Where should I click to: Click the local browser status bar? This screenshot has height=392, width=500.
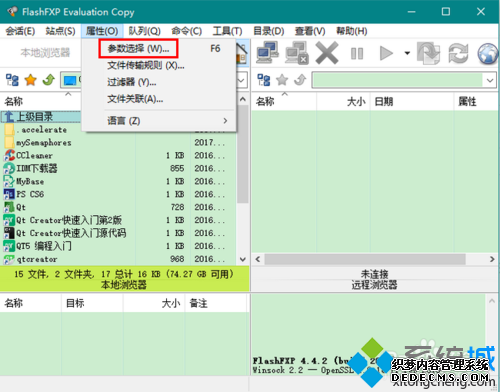coord(124,279)
